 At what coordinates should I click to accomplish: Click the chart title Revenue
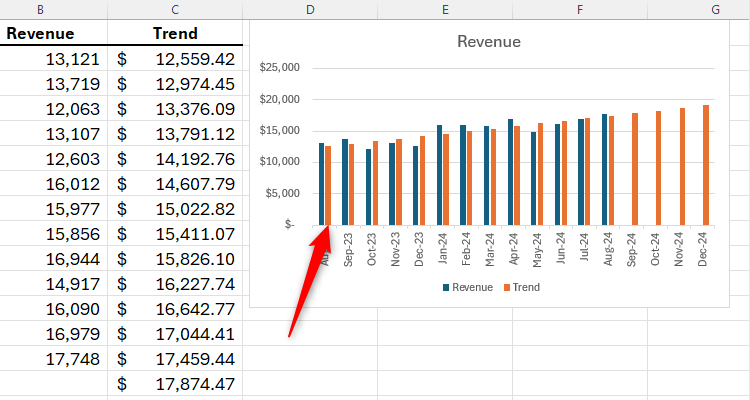488,42
